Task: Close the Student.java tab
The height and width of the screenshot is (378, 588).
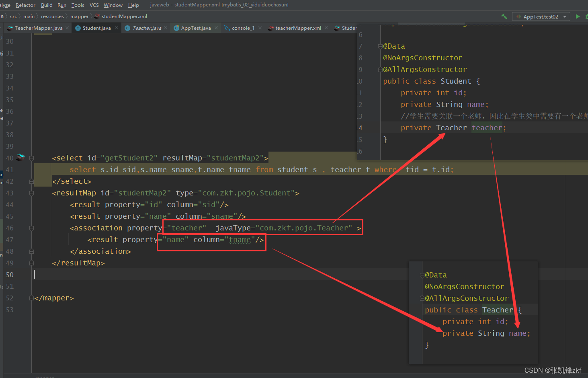Action: [x=117, y=28]
